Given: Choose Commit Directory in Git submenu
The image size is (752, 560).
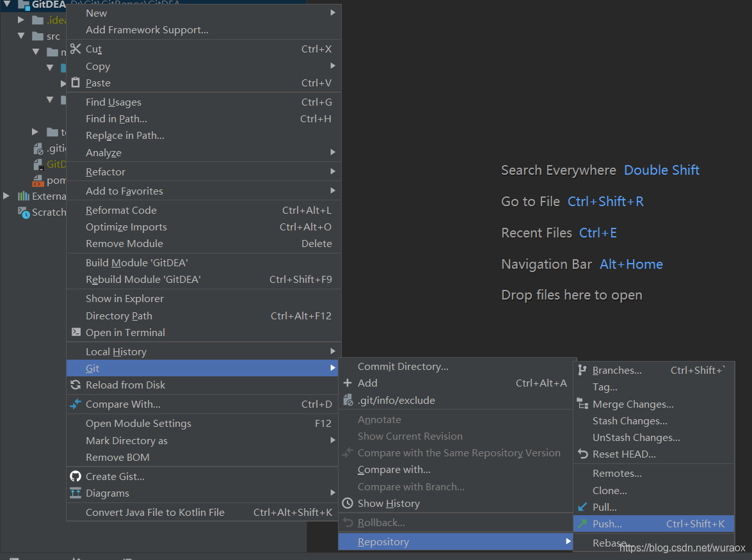Looking at the screenshot, I should coord(457,366).
